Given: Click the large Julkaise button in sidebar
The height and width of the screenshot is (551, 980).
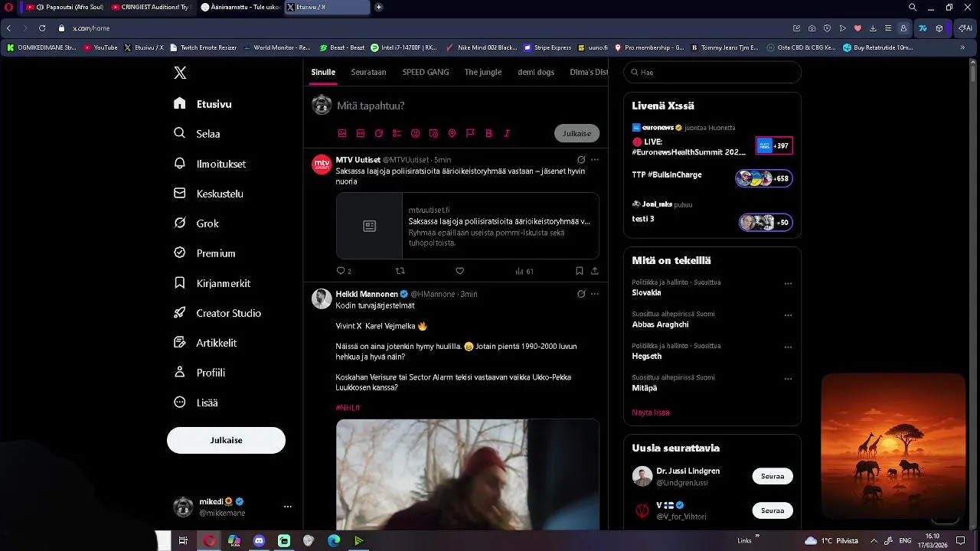Looking at the screenshot, I should tap(226, 440).
